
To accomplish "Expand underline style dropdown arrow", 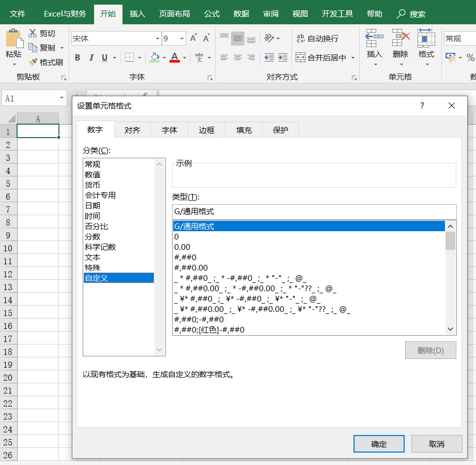I will (115, 57).
